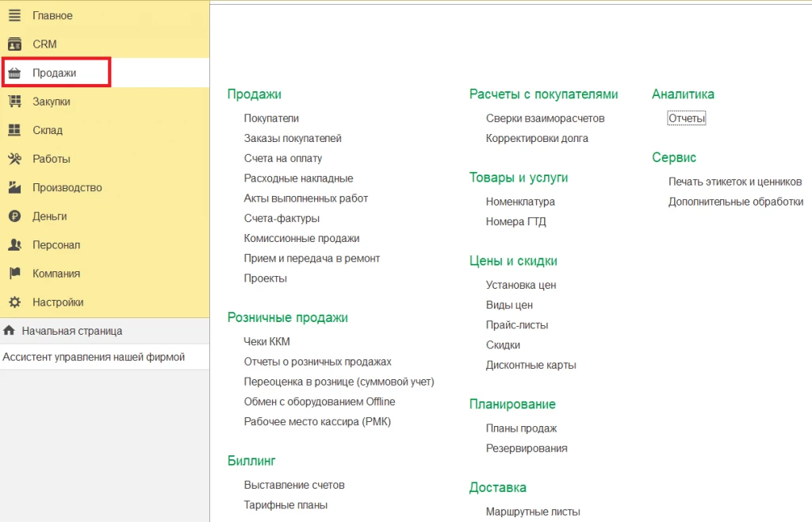
Task: Open Сверки взаиморасчетов
Action: click(x=545, y=118)
